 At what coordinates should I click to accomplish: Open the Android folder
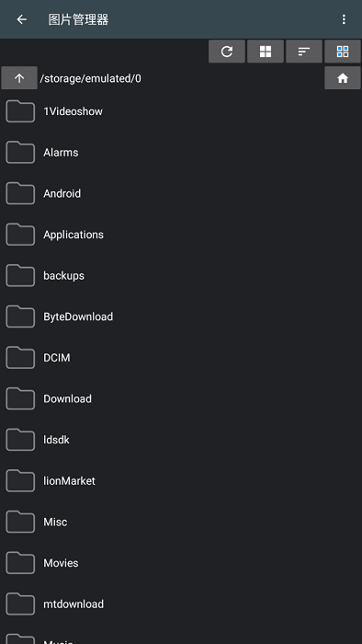181,193
